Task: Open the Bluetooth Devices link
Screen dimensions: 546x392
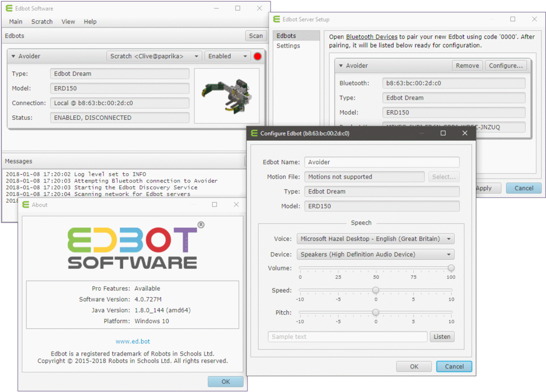Action: [371, 36]
